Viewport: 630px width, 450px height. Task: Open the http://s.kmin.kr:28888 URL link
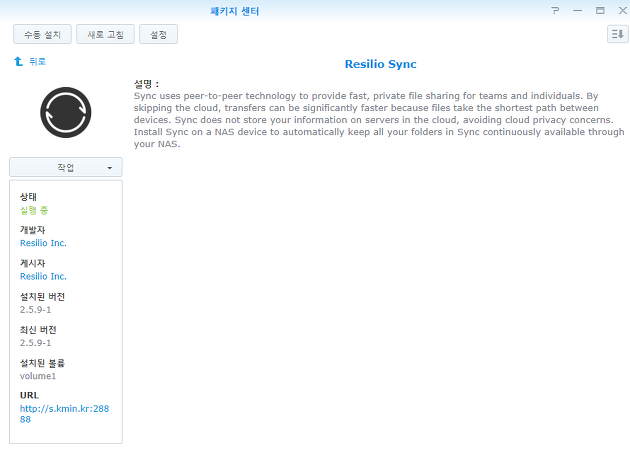pos(64,414)
